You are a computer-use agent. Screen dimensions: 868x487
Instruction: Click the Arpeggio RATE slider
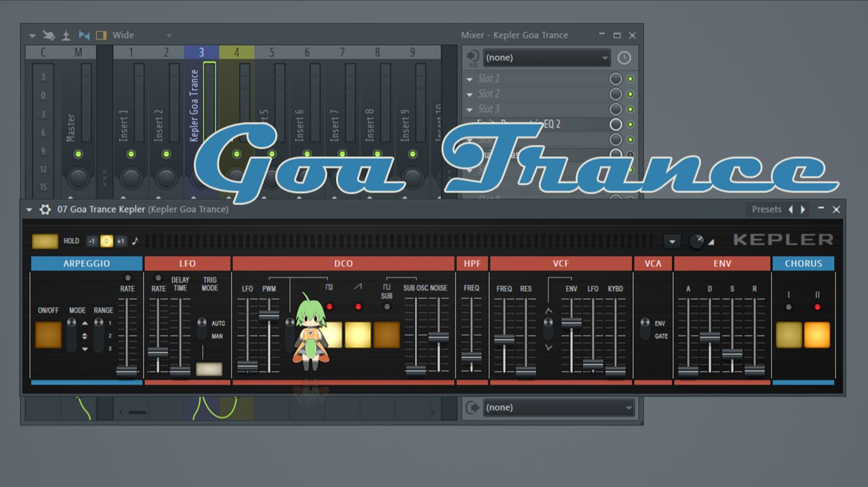tap(127, 371)
